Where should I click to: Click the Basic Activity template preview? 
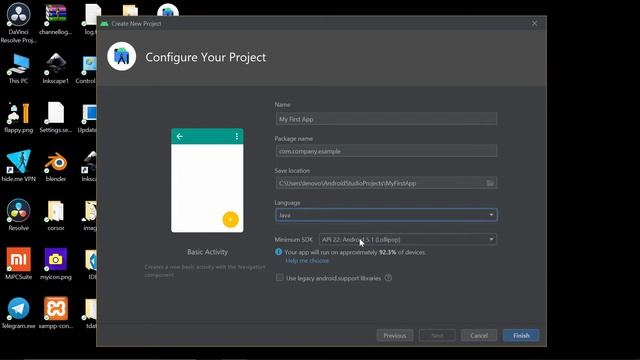coord(207,180)
